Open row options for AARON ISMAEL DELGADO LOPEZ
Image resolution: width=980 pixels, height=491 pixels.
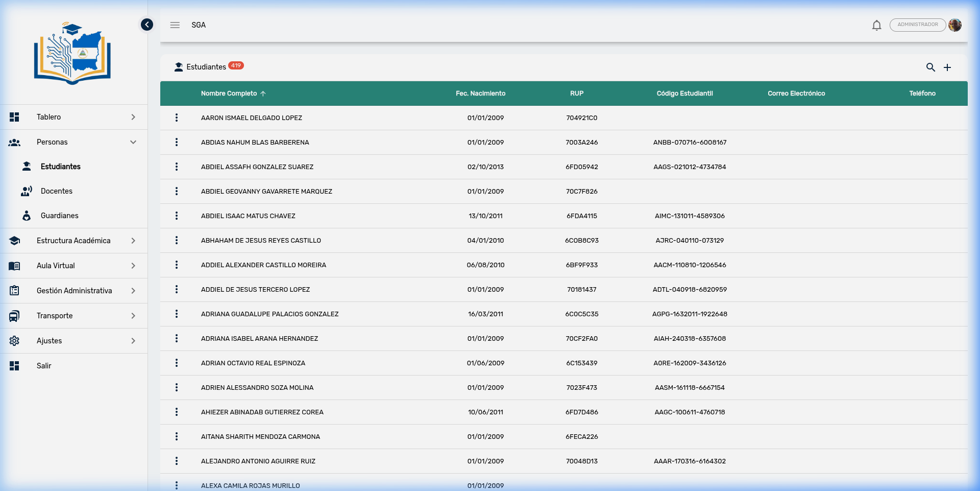[x=177, y=118]
